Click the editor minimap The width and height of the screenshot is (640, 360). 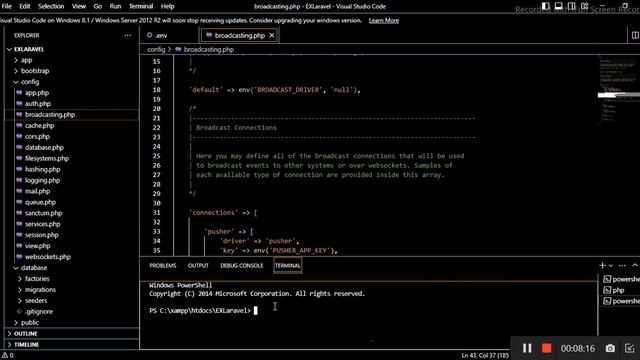pyautogui.click(x=618, y=92)
